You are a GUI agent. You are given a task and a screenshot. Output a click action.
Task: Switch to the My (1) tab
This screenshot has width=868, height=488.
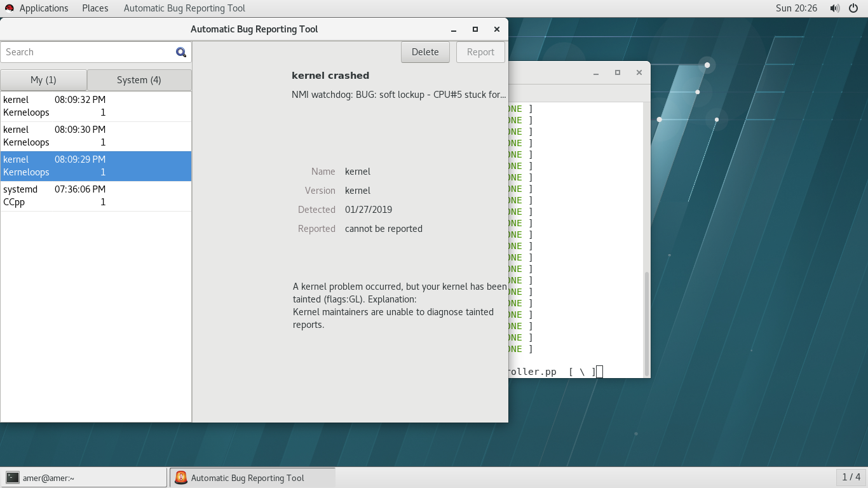[x=43, y=80]
